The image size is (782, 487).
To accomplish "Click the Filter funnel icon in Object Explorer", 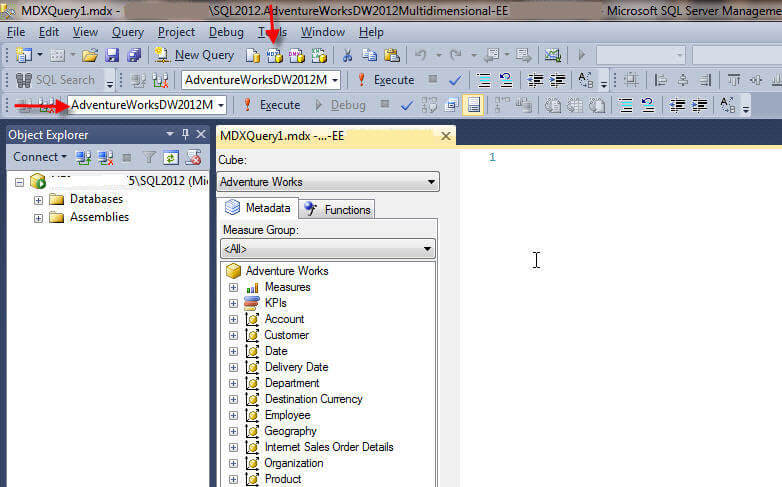I will tap(149, 158).
